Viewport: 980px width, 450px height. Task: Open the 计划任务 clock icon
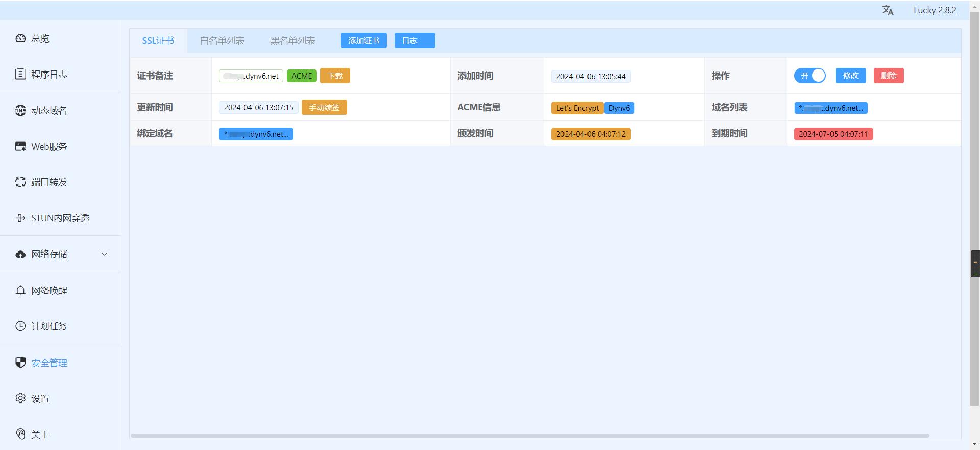20,326
